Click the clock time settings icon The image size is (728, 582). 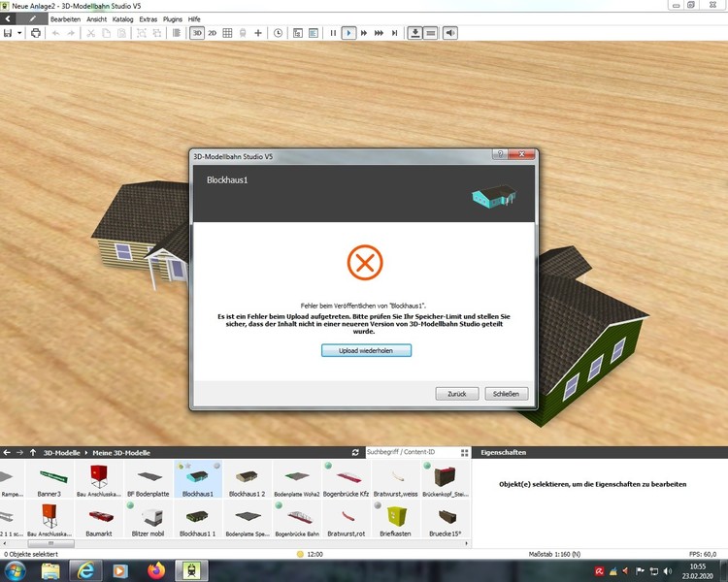point(279,33)
